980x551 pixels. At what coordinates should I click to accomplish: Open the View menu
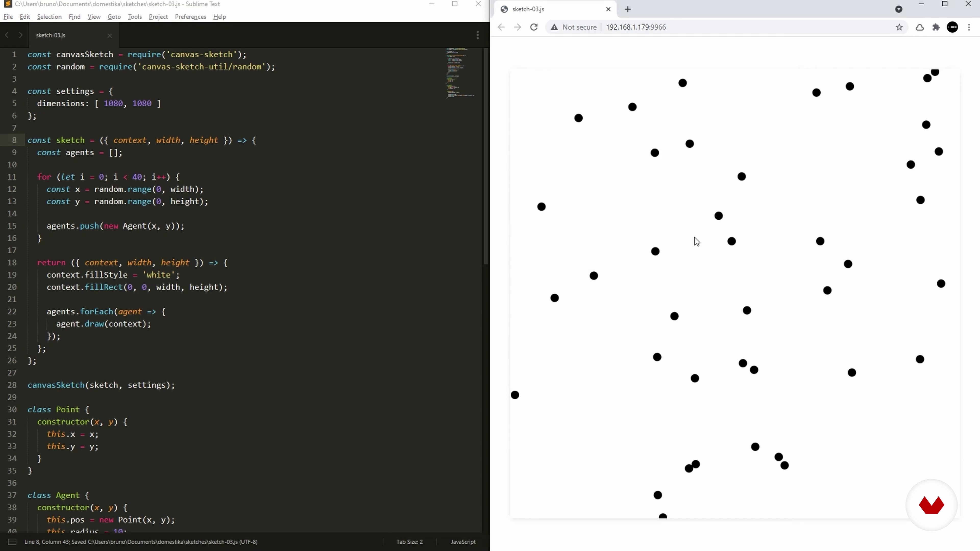pyautogui.click(x=94, y=17)
